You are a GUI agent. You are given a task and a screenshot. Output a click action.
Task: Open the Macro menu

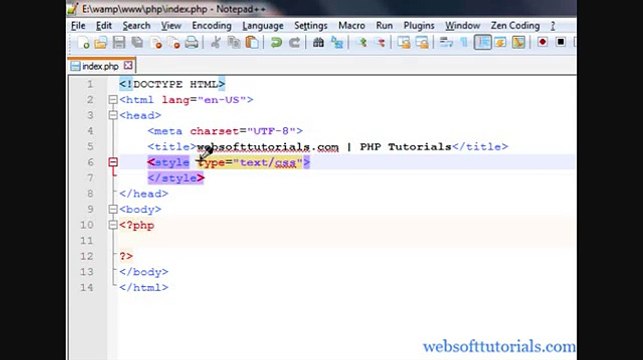point(351,26)
